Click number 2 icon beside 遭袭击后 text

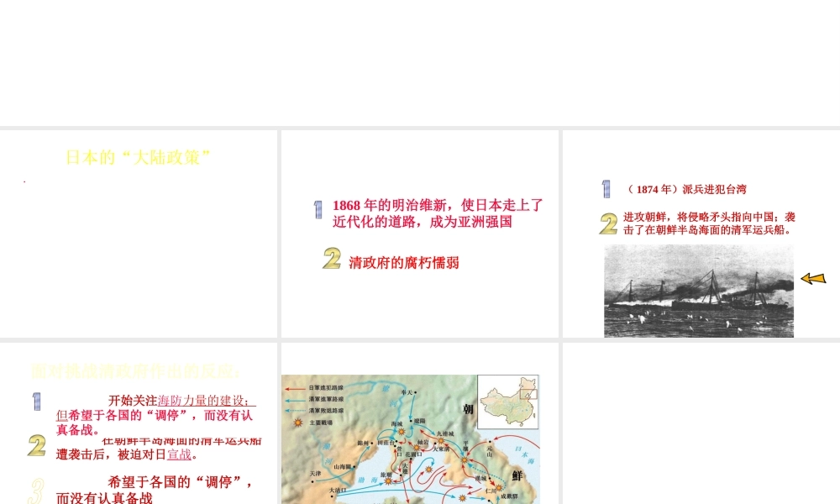[x=36, y=445]
